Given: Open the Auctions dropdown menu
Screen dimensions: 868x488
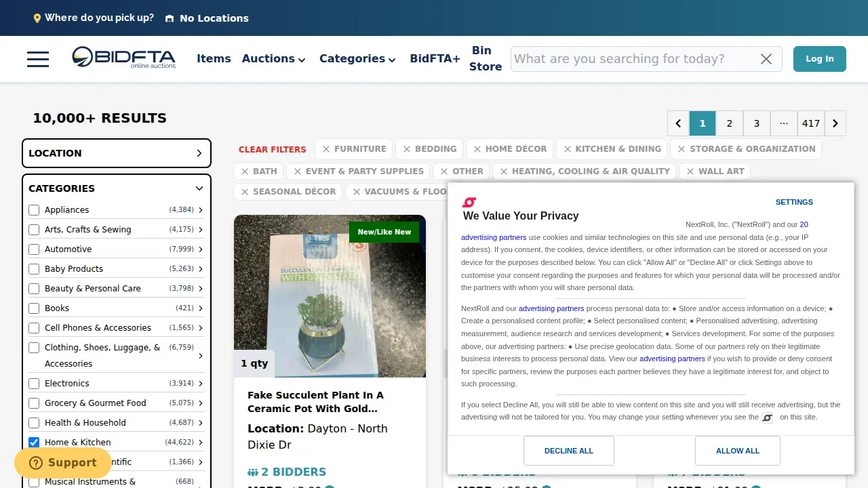Looking at the screenshot, I should 274,59.
